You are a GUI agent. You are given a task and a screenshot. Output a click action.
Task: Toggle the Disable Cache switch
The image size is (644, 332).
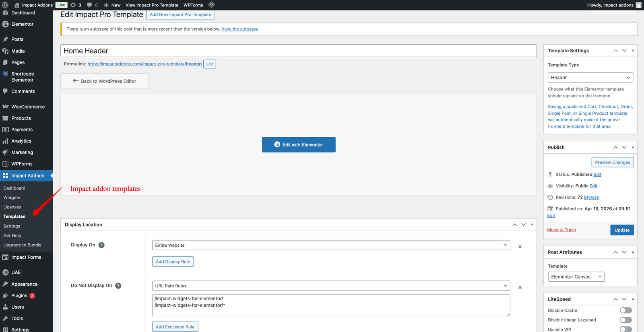(625, 310)
